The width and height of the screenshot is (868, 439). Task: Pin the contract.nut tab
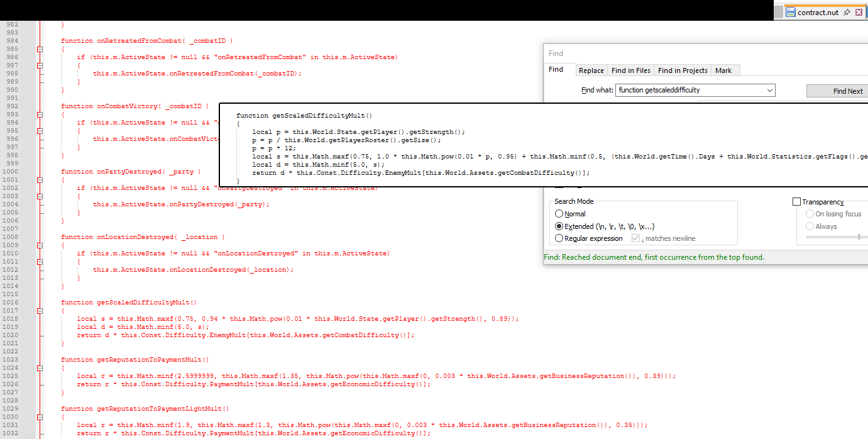pyautogui.click(x=847, y=12)
